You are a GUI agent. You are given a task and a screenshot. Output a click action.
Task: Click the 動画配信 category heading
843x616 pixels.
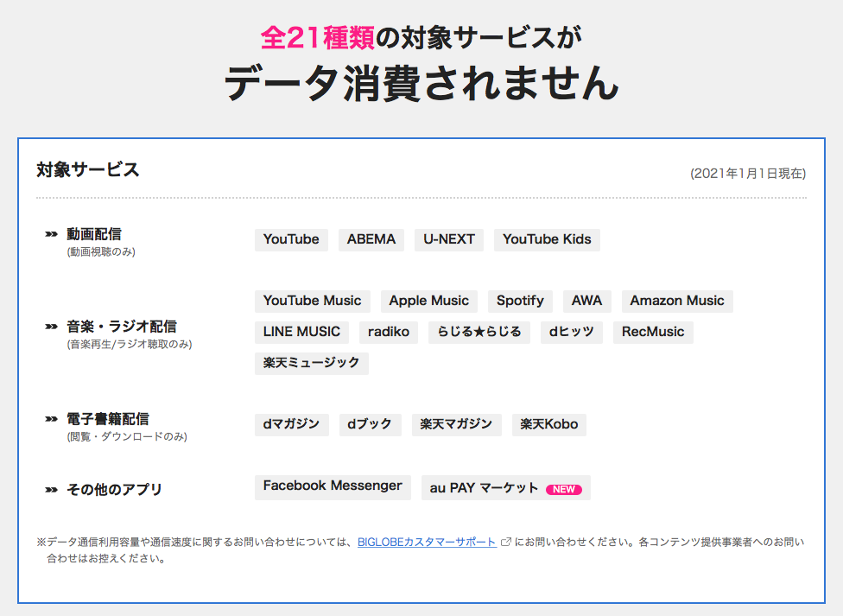click(94, 234)
